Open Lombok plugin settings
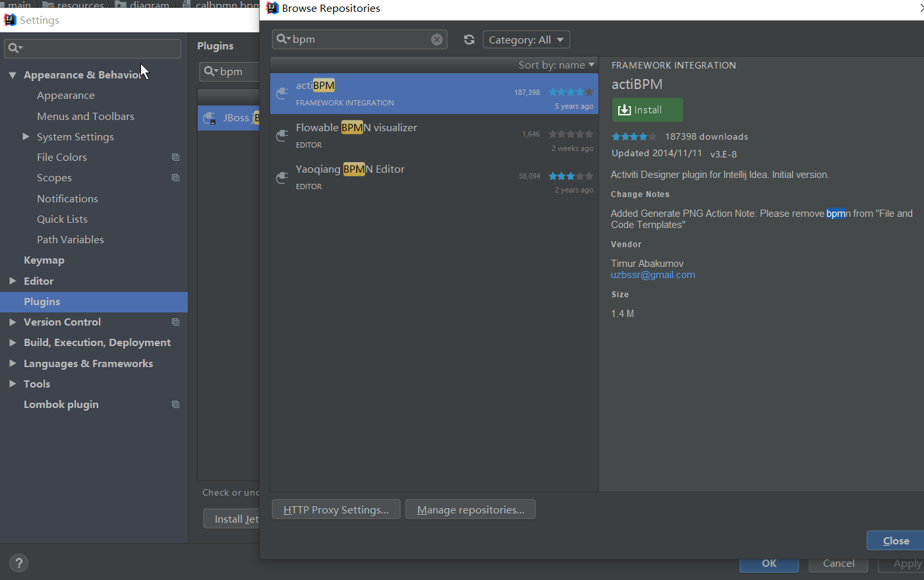The width and height of the screenshot is (924, 580). tap(61, 405)
